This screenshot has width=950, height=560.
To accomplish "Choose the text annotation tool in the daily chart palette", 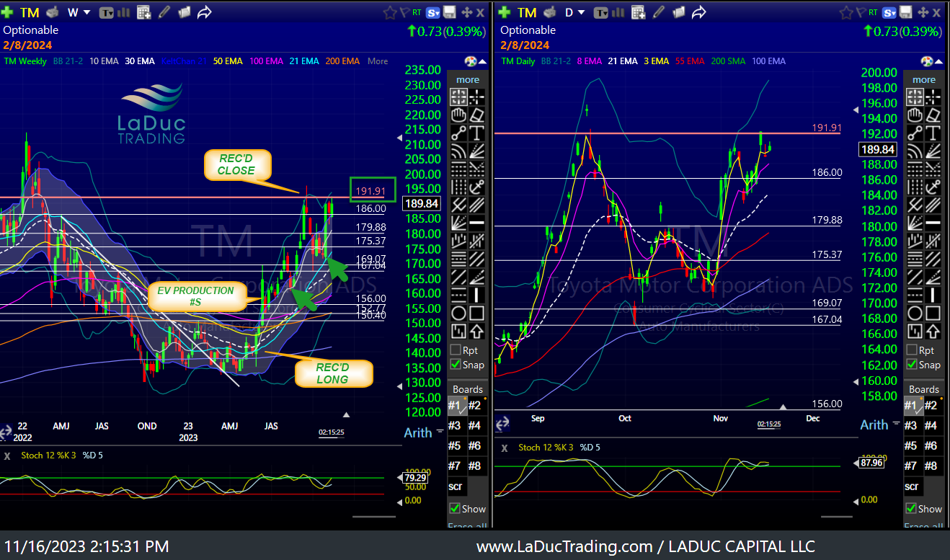I will [x=933, y=133].
